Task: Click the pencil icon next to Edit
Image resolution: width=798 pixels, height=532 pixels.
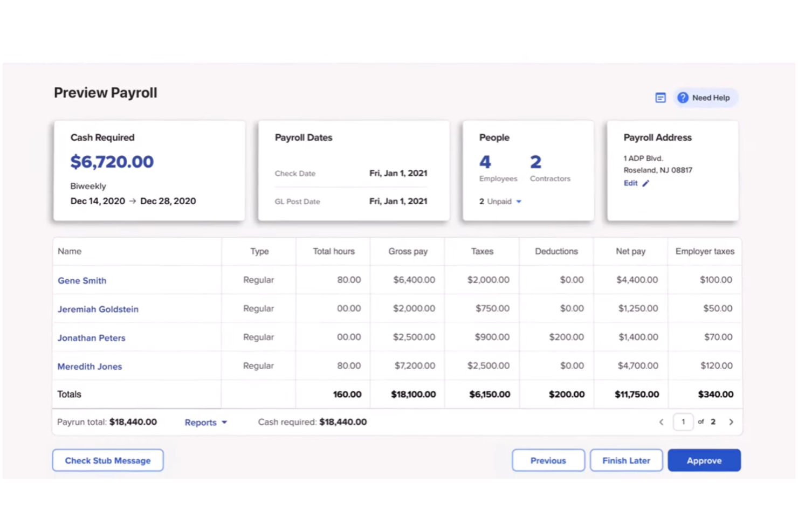Action: tap(645, 183)
